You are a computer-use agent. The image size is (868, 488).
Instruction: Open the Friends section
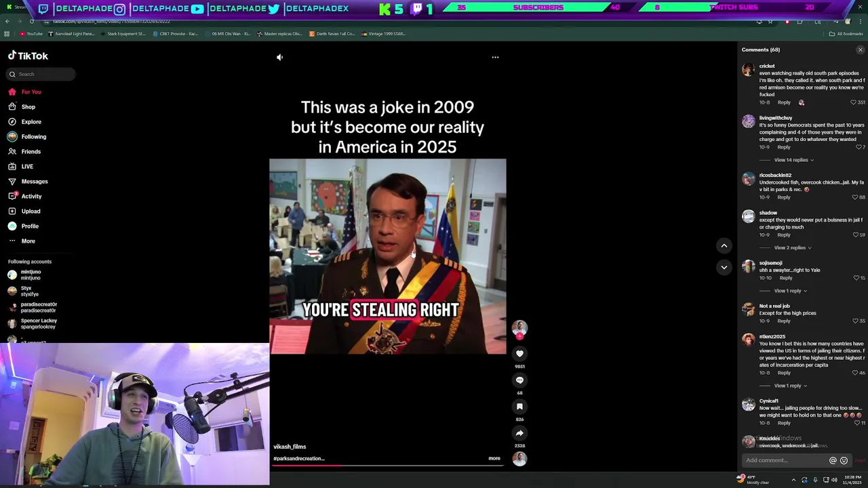(x=24, y=152)
